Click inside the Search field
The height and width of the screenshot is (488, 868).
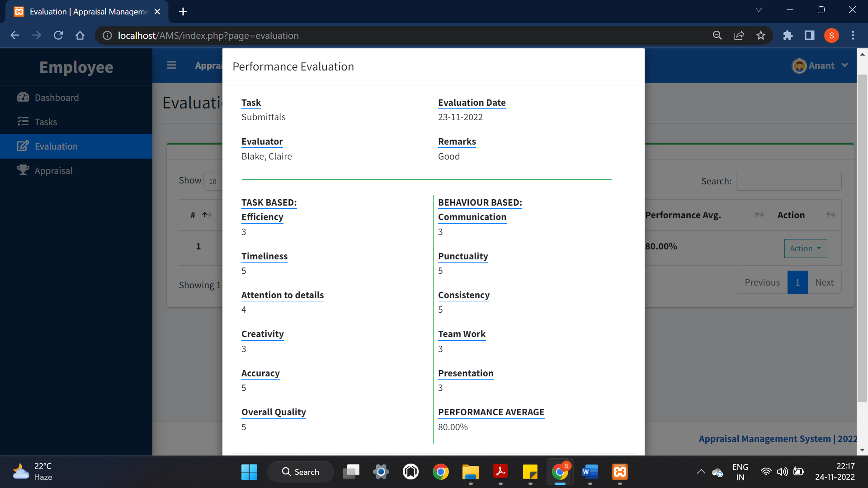click(788, 181)
